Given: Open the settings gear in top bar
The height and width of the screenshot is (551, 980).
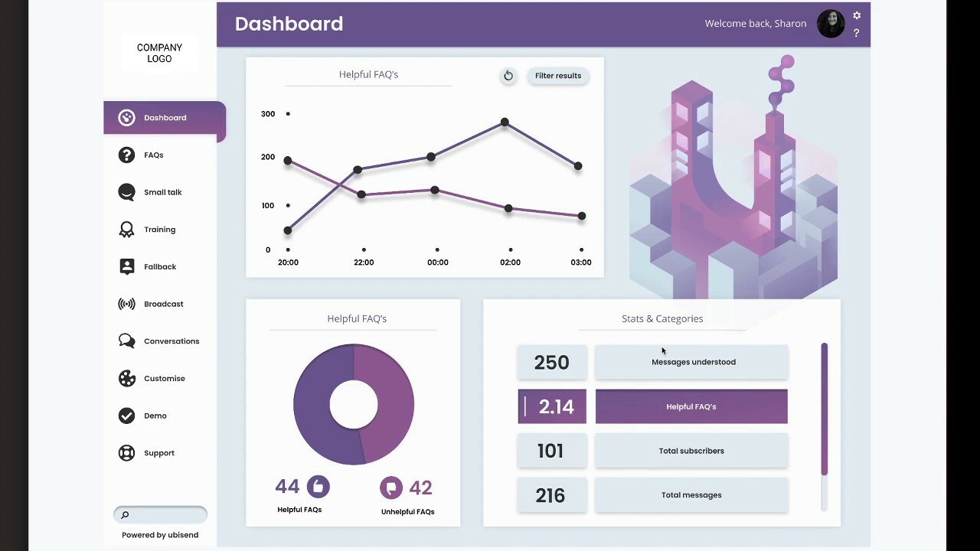Looking at the screenshot, I should click(857, 15).
